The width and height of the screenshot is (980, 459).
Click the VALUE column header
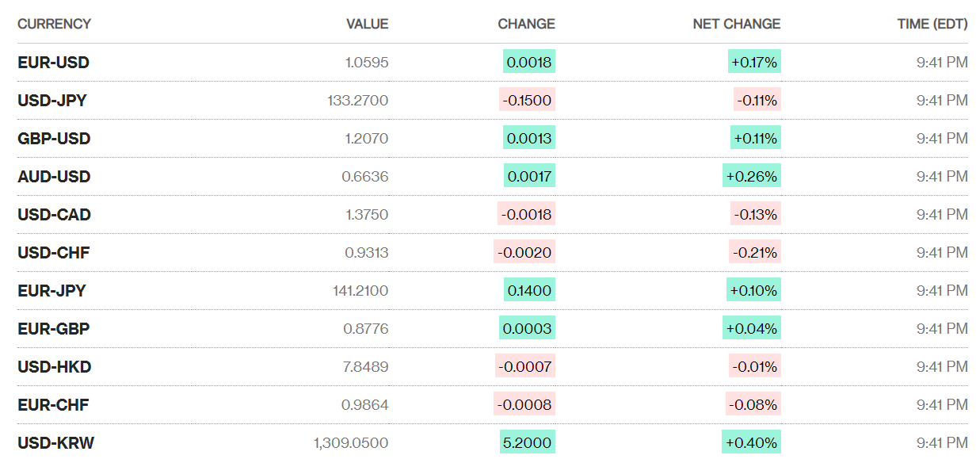[367, 24]
